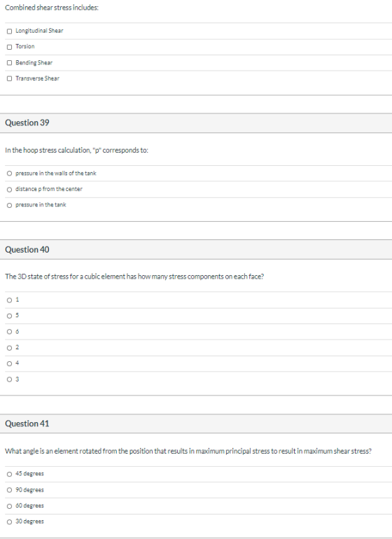Select the 60 degrees radio button

[x=9, y=506]
